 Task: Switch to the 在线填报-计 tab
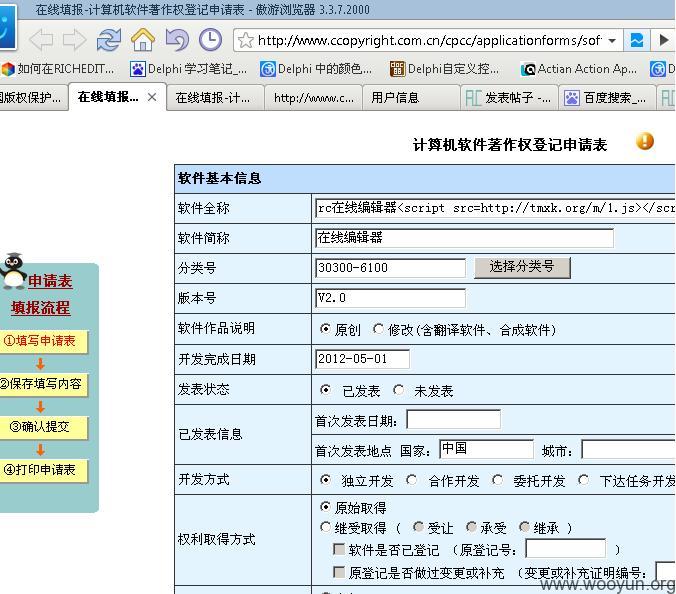pyautogui.click(x=215, y=98)
